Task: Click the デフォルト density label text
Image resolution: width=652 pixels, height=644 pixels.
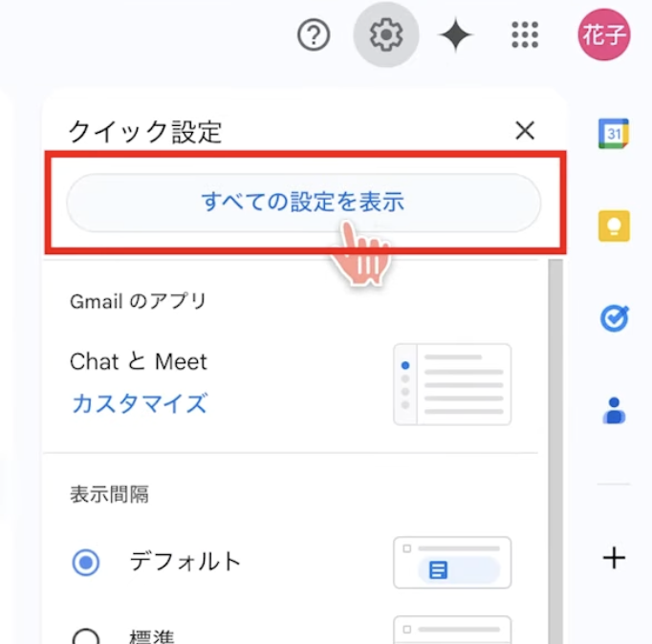Action: point(185,562)
